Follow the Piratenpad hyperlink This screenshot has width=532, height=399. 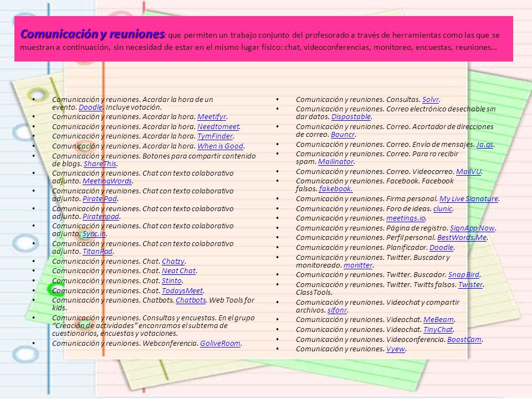click(101, 216)
